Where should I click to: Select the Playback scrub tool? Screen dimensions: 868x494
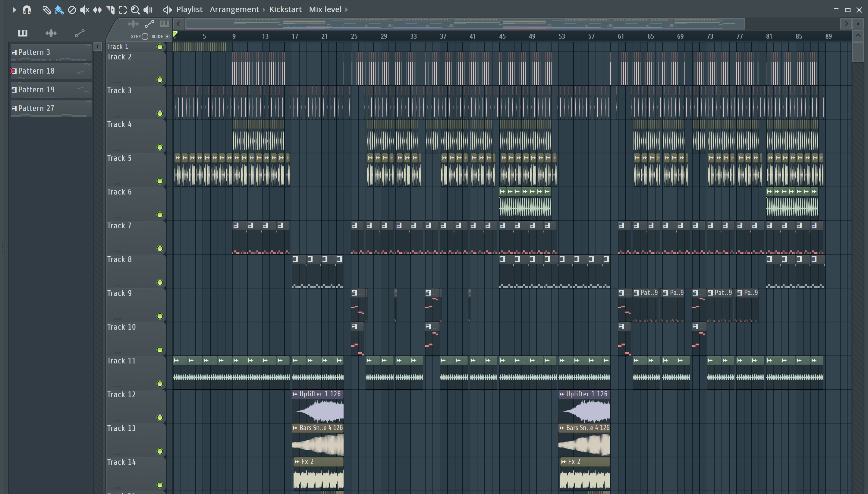click(148, 10)
